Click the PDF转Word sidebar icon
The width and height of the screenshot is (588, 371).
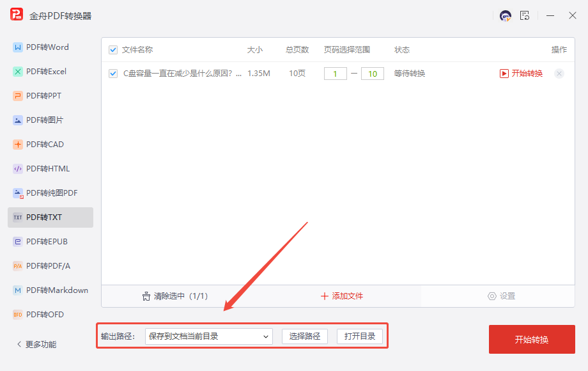click(x=18, y=47)
